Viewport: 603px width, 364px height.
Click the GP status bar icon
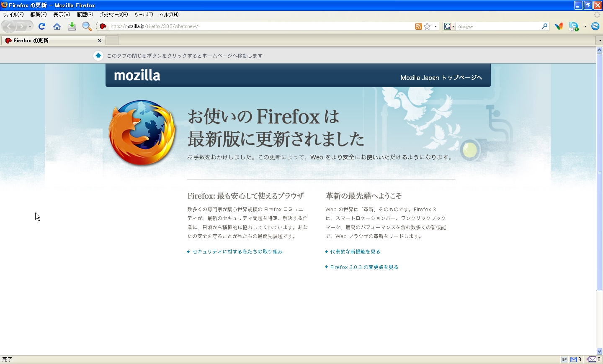point(564,359)
